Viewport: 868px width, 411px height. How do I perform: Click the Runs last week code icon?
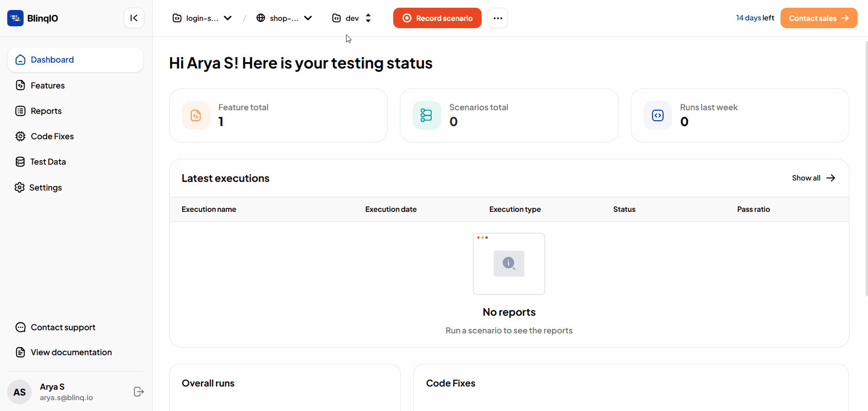pyautogui.click(x=658, y=116)
